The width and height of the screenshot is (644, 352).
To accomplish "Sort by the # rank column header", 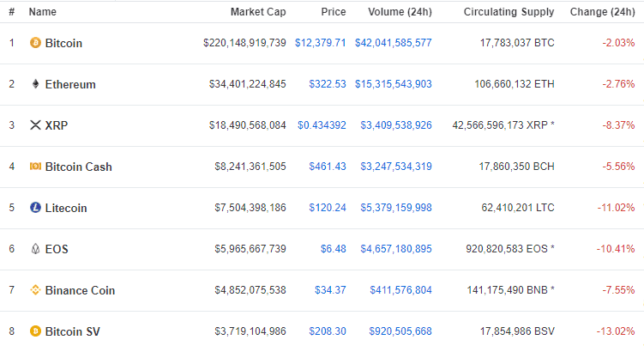I will (x=12, y=12).
